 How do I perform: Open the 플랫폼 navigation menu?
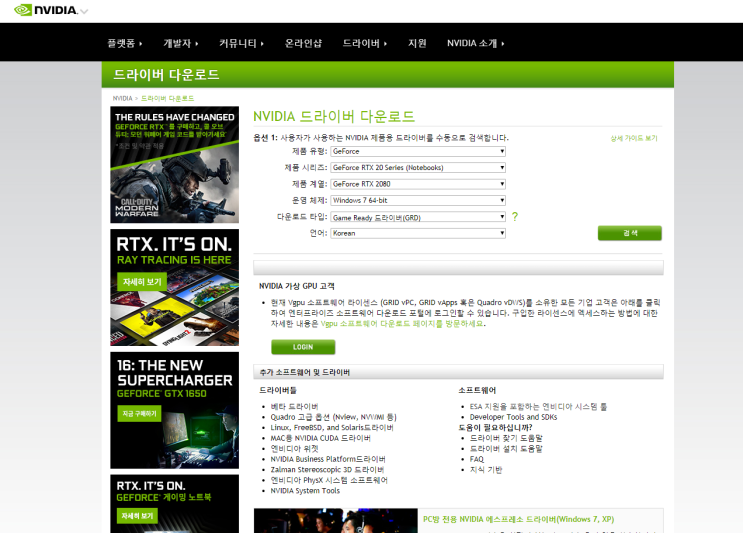pyautogui.click(x=125, y=43)
